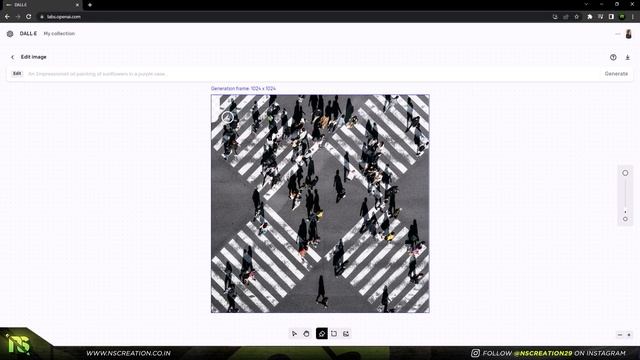Viewport: 640px width, 360px height.
Task: Select the hand pan tool
Action: click(307, 333)
